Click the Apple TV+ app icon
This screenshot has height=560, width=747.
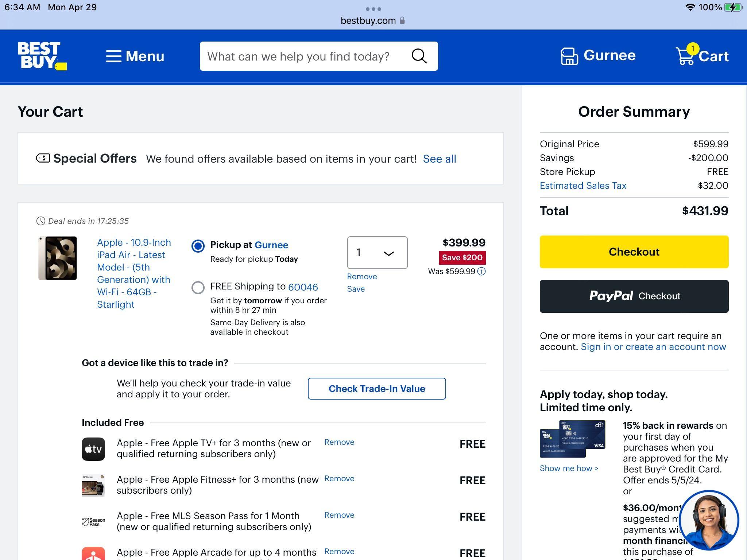point(93,449)
